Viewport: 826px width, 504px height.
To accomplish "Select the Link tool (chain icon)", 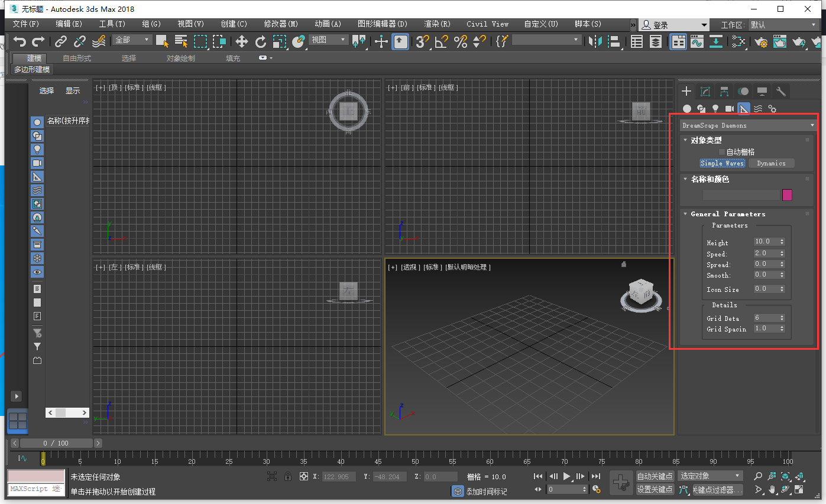I will pyautogui.click(x=61, y=41).
